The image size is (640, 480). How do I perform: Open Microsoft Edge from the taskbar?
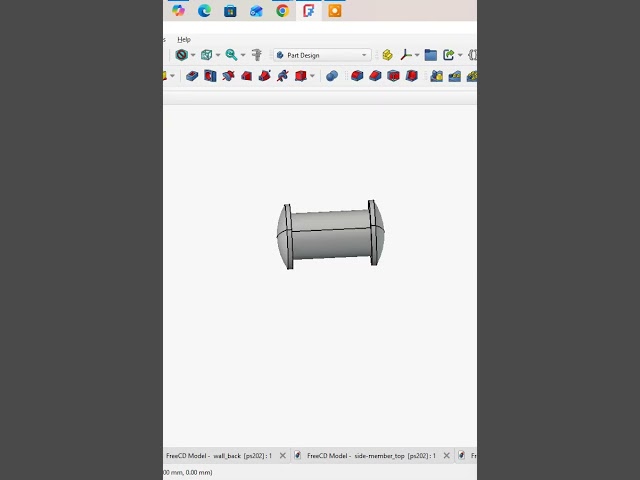click(x=204, y=11)
